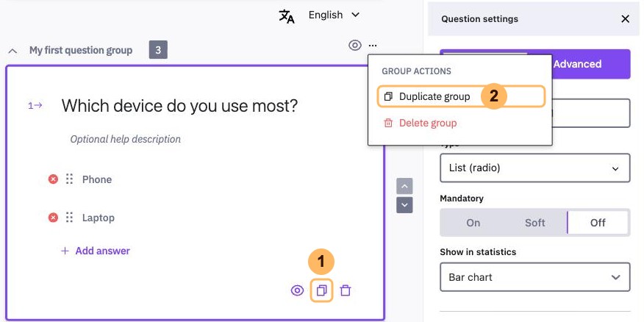Click Add answer link
Screen dimensions: 644x322
click(x=96, y=251)
